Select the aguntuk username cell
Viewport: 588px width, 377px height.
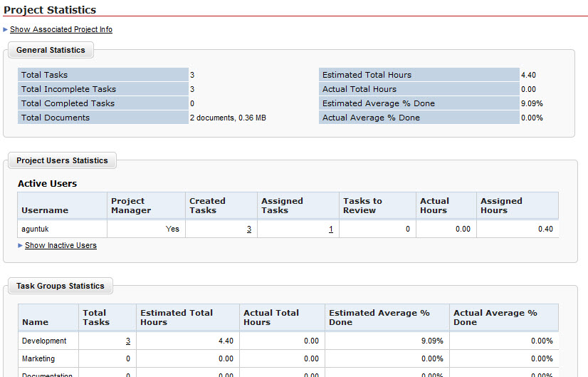(36, 229)
